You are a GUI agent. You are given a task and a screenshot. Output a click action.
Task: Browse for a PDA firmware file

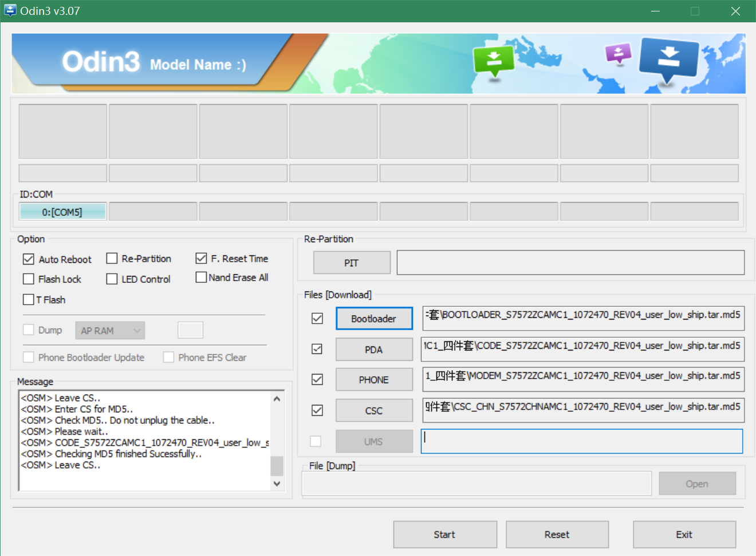point(374,349)
